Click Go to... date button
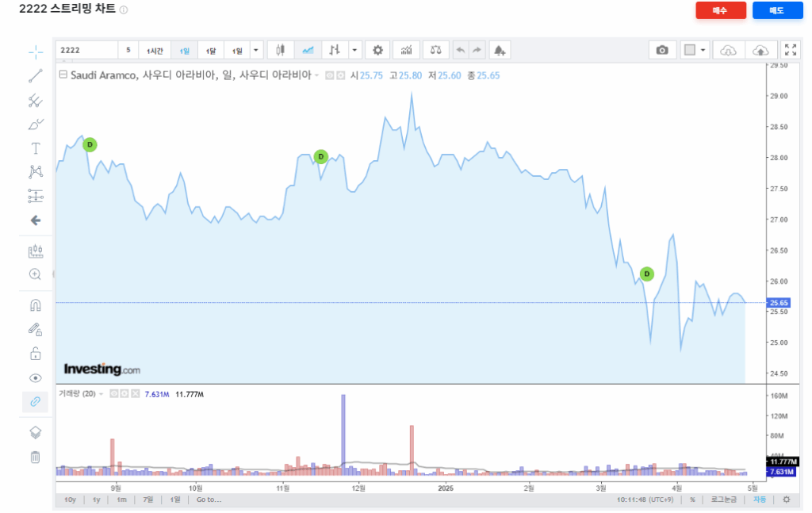Image resolution: width=812 pixels, height=513 pixels. (x=209, y=500)
